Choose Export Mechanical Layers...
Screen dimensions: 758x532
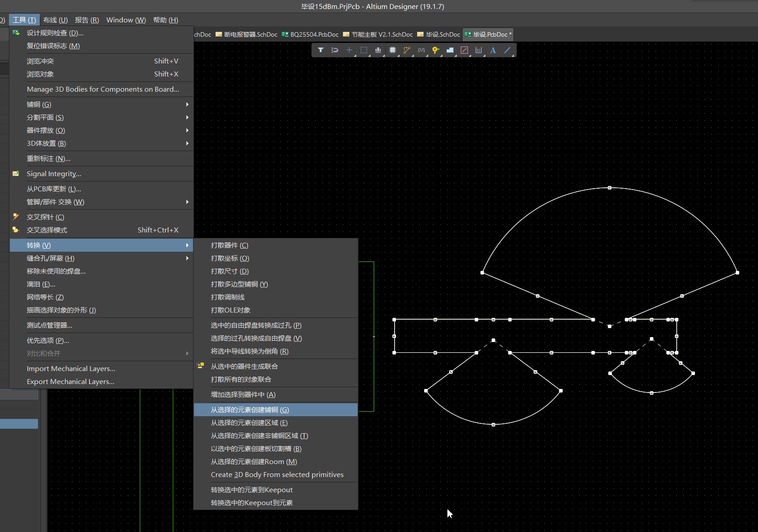click(x=101, y=382)
